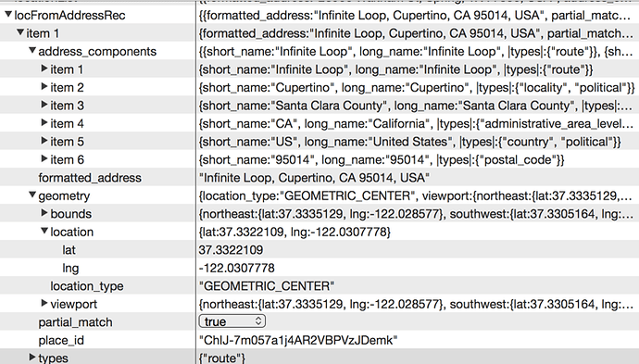
Task: Expand item 3 Santa Clara County entry
Action: 44,105
